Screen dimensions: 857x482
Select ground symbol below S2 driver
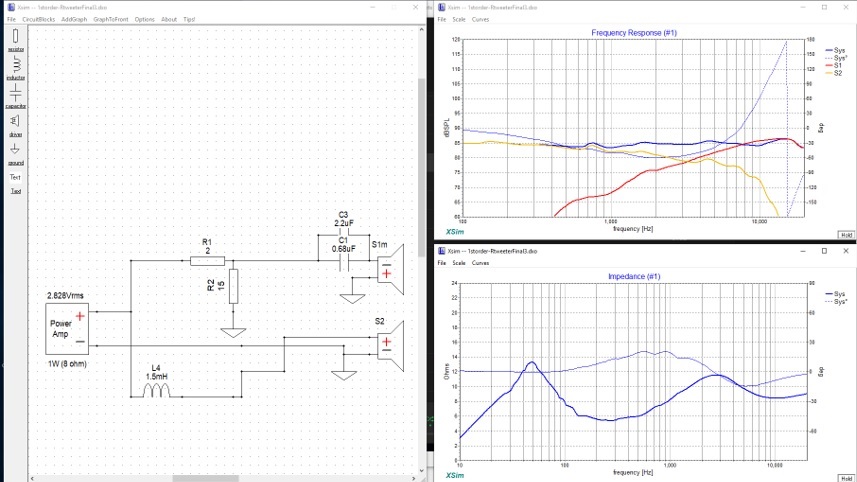344,375
